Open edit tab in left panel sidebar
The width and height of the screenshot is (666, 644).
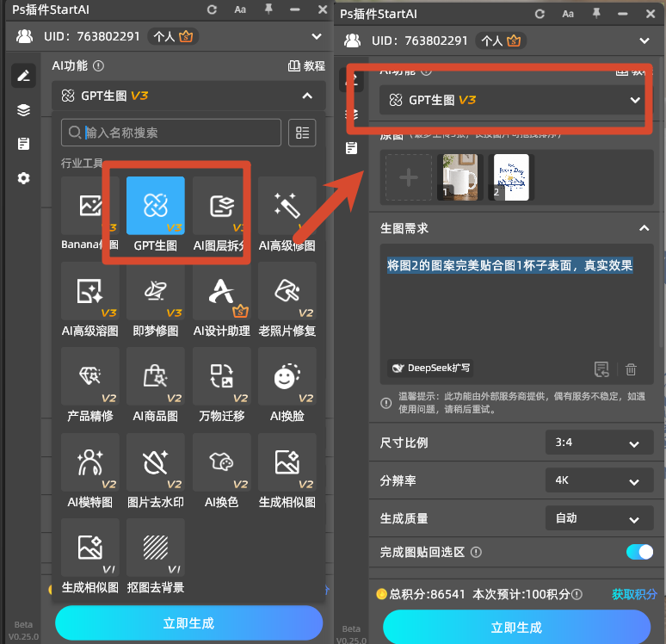(23, 76)
